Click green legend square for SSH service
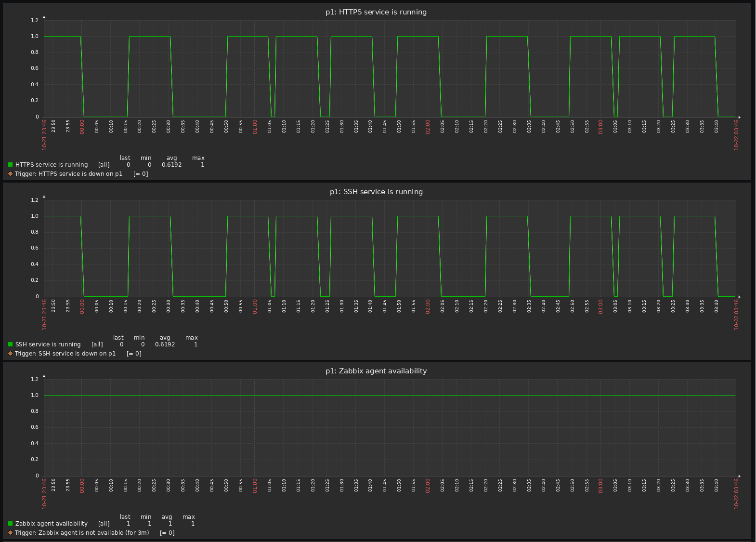The image size is (756, 542). (x=11, y=344)
